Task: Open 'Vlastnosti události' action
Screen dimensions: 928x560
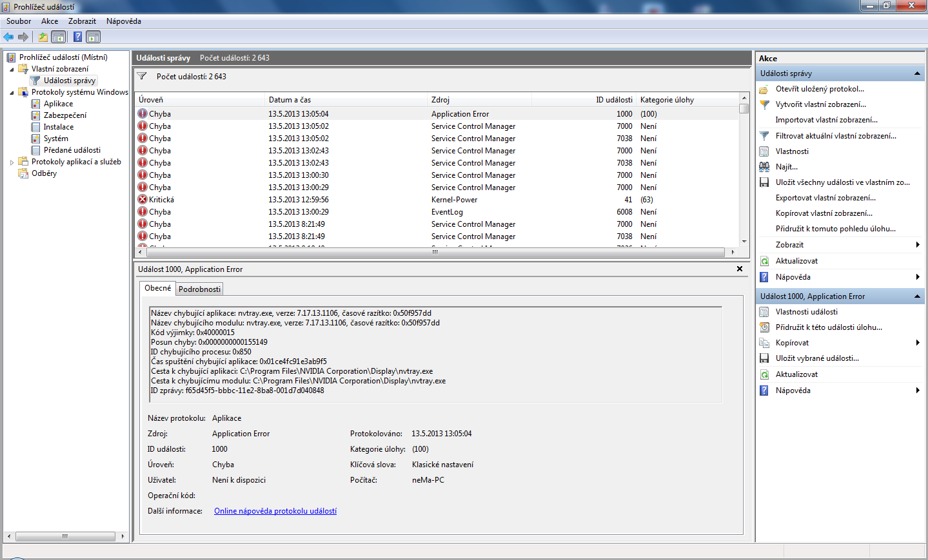Action: click(807, 312)
